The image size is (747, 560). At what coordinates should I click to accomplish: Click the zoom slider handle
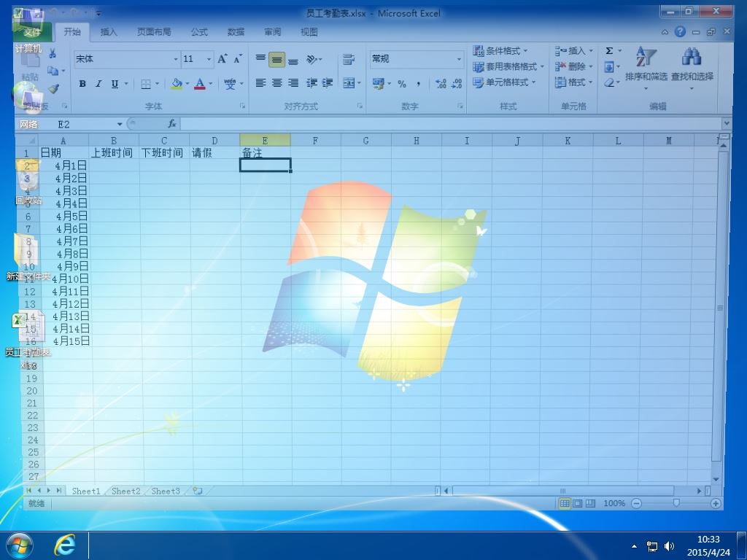[676, 503]
